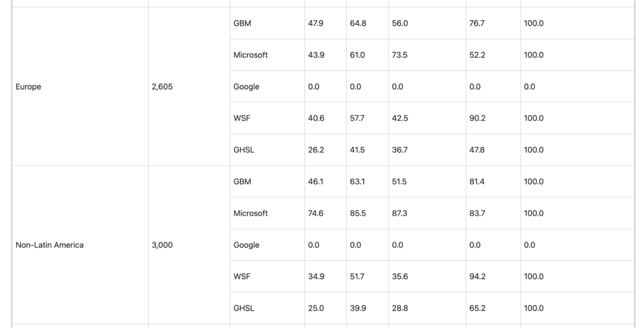Click the 2,605 count cell
The height and width of the screenshot is (328, 644).
coord(161,87)
